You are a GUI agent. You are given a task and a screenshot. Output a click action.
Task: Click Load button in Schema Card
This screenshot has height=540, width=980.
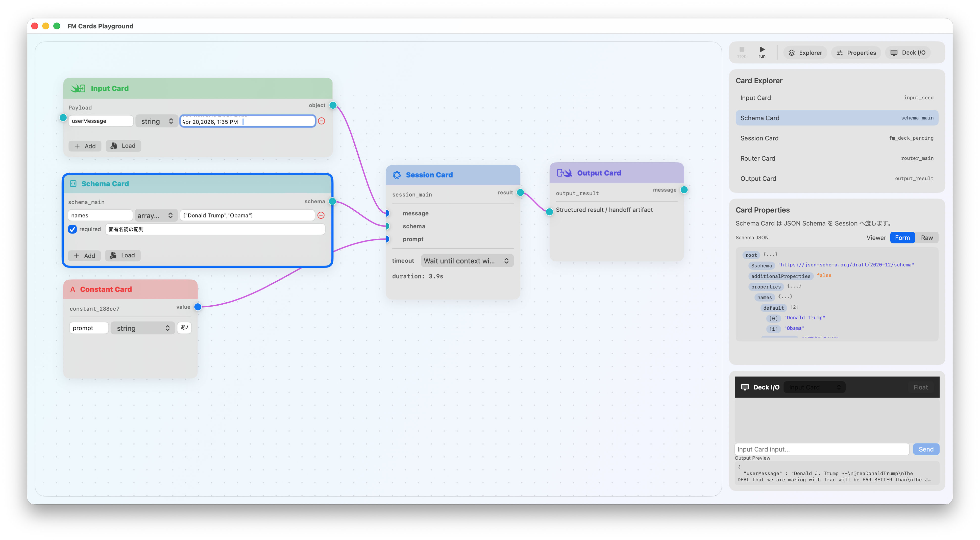(x=122, y=255)
